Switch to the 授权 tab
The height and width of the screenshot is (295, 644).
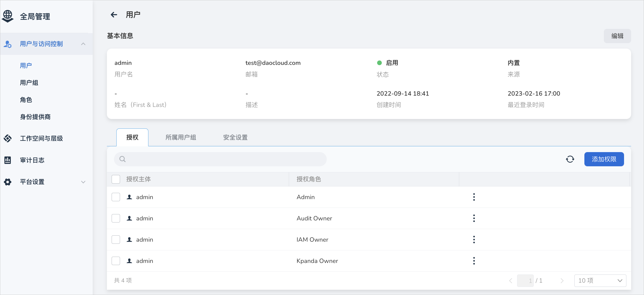(x=132, y=137)
